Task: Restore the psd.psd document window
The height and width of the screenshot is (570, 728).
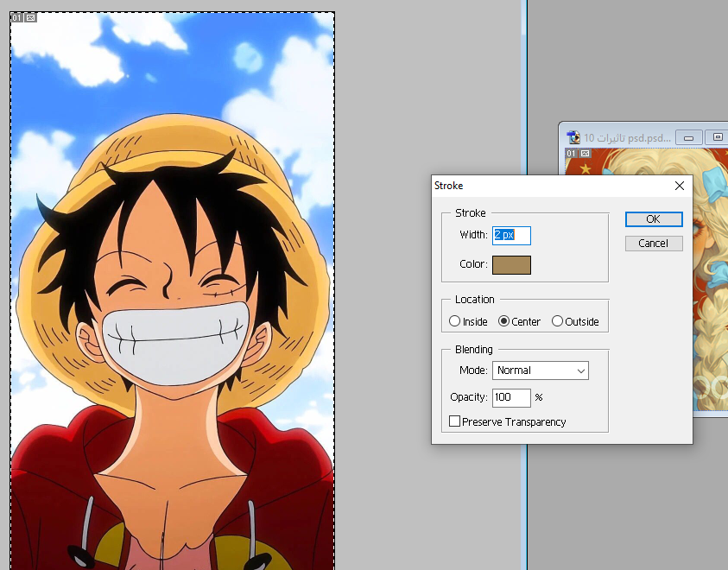Action: click(717, 137)
